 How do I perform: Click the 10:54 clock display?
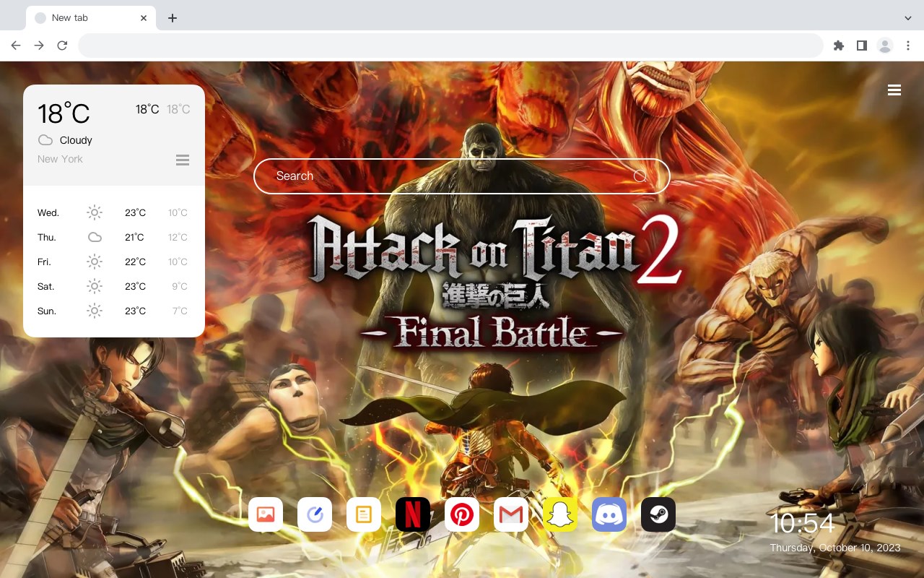point(802,523)
